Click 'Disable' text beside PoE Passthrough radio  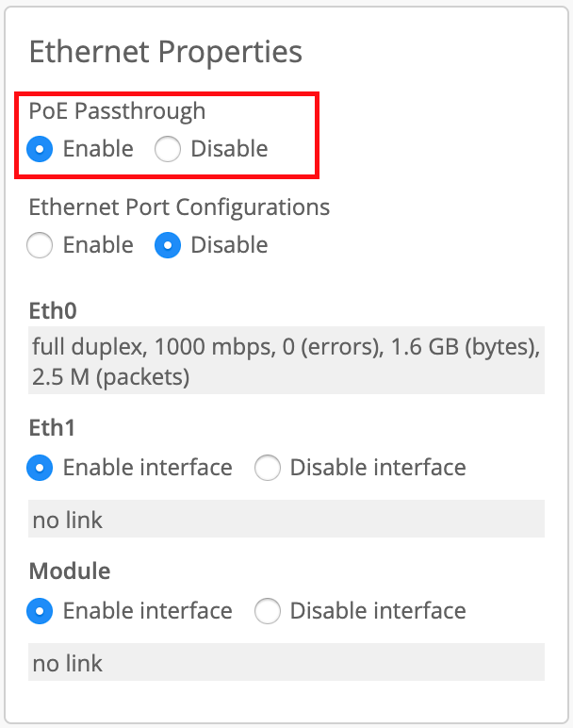click(x=229, y=149)
